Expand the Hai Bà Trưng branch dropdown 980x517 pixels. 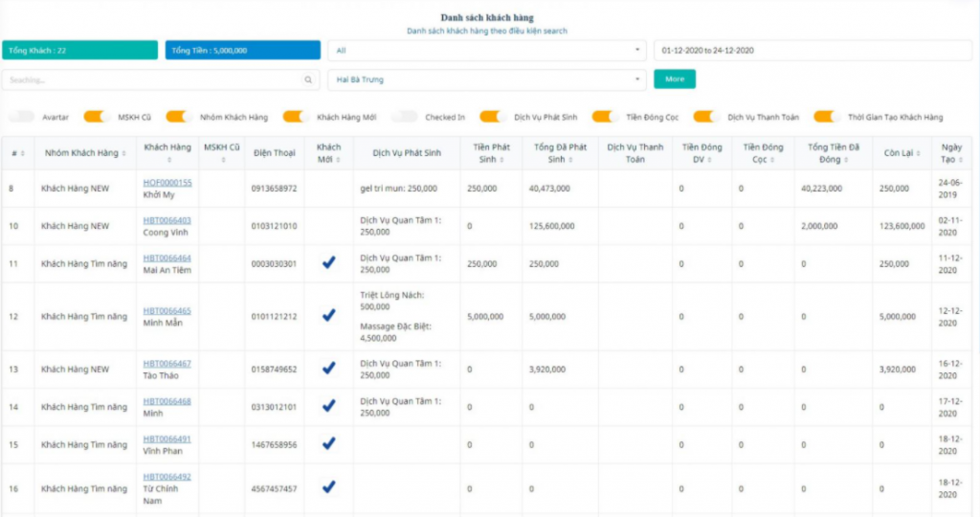(x=486, y=79)
